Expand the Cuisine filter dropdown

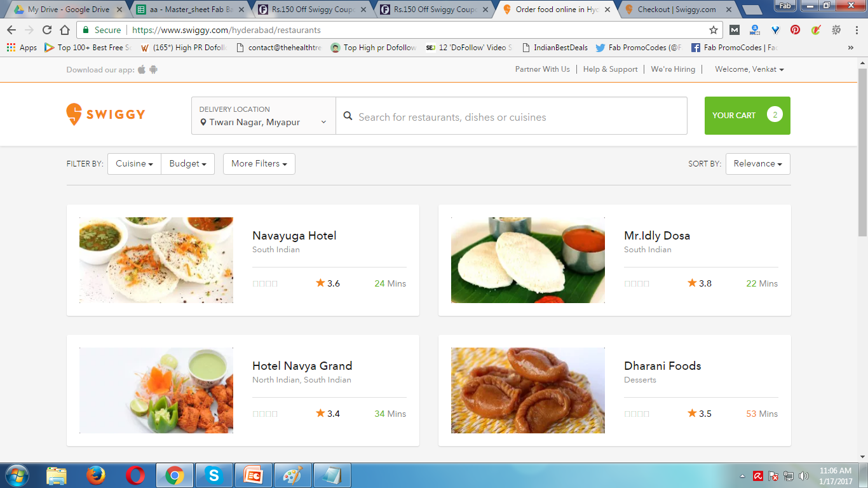coord(134,163)
